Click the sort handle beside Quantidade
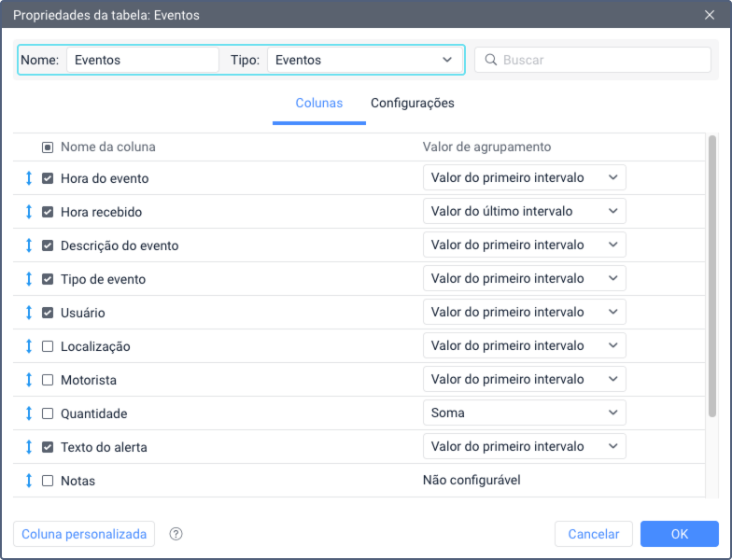Viewport: 732px width, 560px height. (29, 413)
